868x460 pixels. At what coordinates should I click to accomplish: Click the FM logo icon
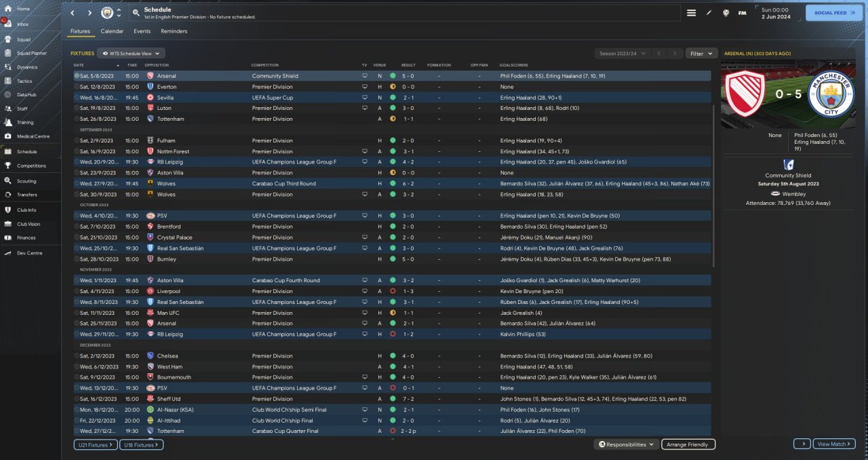742,13
